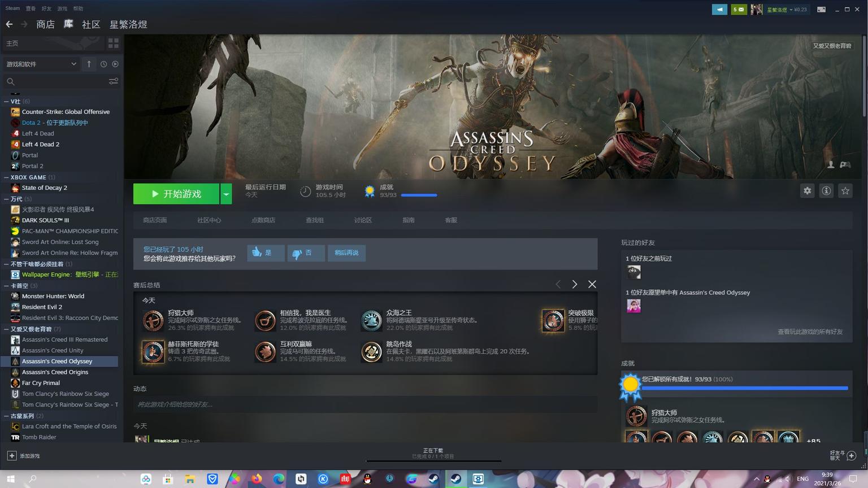Screen dimensions: 868x488
Task: Go to 社区中心 game tab
Action: (x=209, y=220)
